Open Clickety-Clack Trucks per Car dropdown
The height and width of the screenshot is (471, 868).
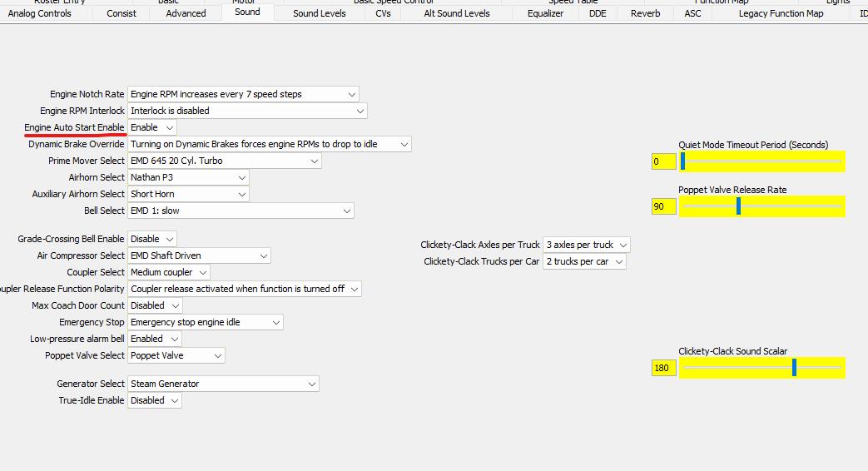(x=584, y=260)
